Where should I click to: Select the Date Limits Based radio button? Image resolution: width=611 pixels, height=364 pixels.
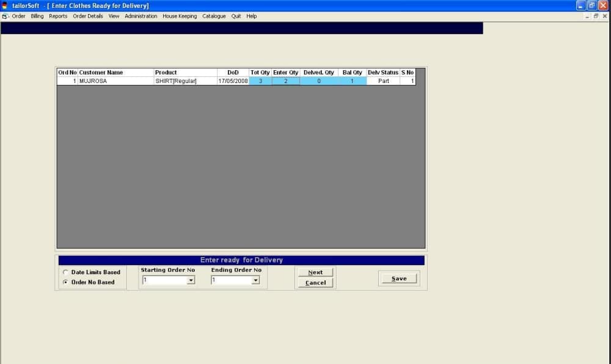pos(65,272)
